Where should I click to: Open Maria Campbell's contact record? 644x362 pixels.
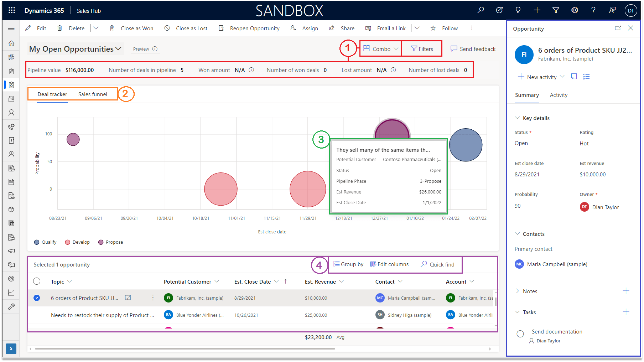pyautogui.click(x=557, y=264)
